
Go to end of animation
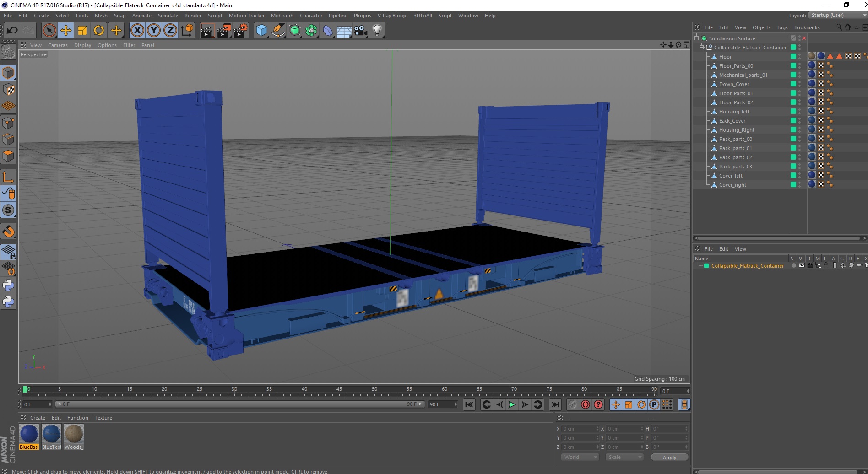click(x=555, y=404)
